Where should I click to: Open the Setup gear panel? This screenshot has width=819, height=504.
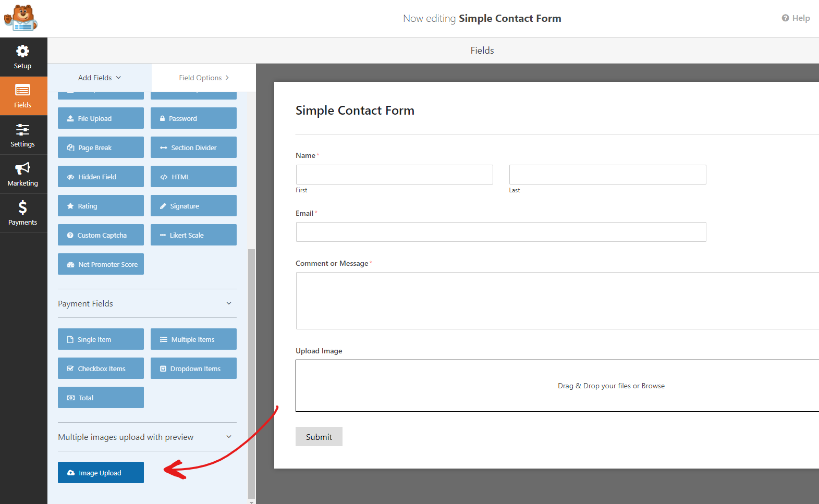pos(23,57)
